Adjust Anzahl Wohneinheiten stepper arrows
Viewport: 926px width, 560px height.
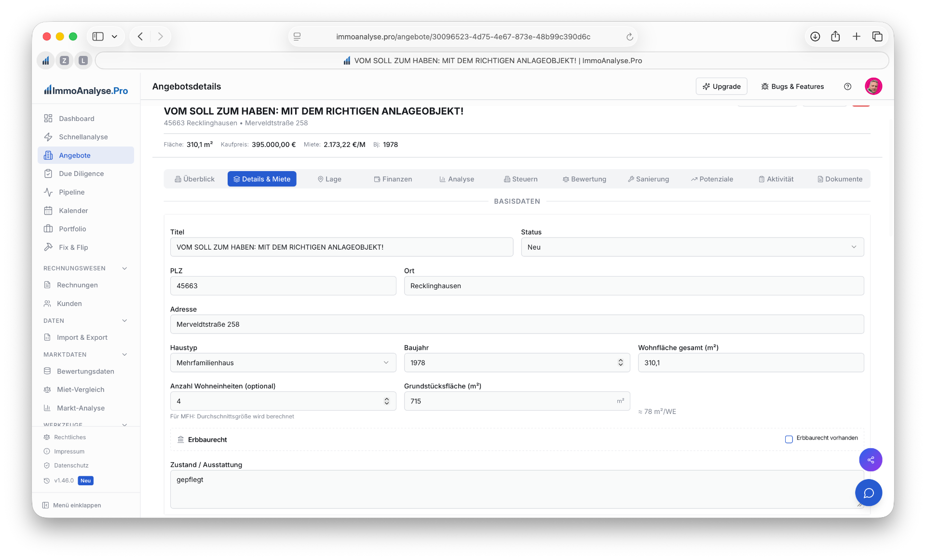coord(386,401)
